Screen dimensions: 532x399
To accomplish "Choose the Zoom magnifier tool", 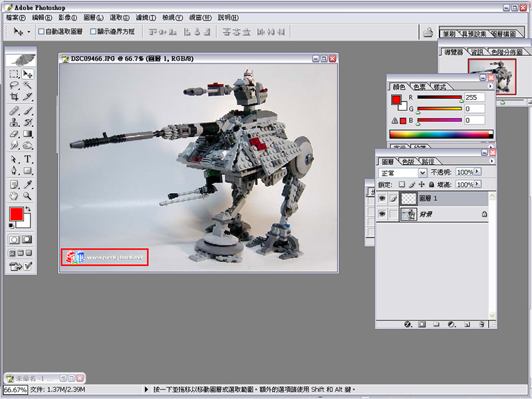I will 28,196.
